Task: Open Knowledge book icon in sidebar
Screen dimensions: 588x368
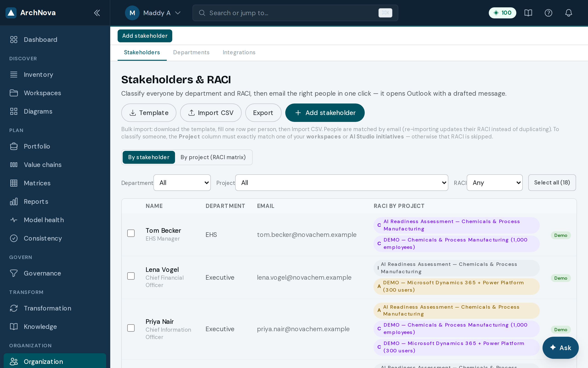Action: coord(14,327)
